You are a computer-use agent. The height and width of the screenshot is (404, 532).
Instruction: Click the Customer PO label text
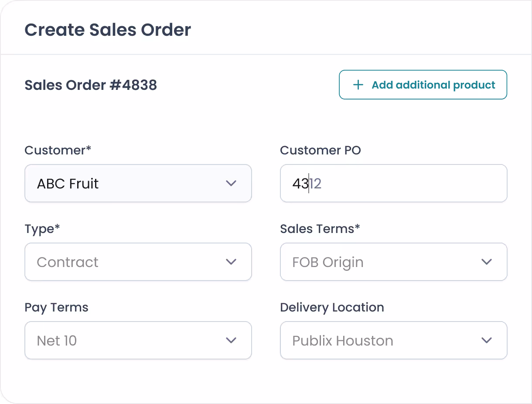tap(321, 150)
